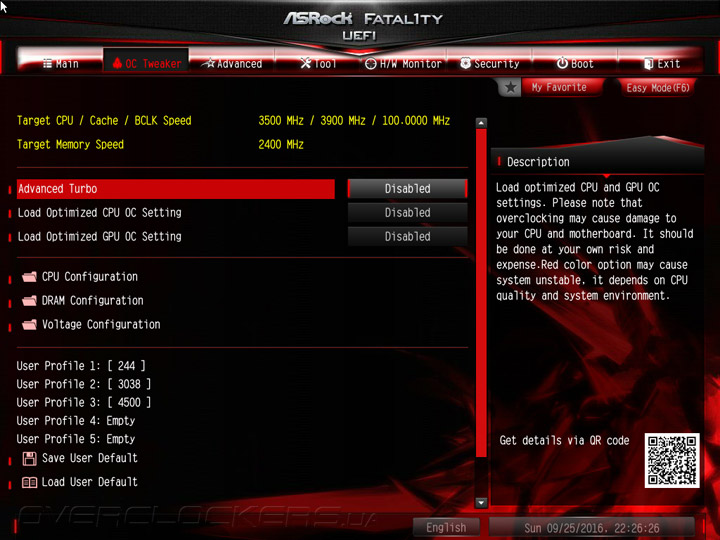Switch to the Boot tab

pyautogui.click(x=575, y=63)
